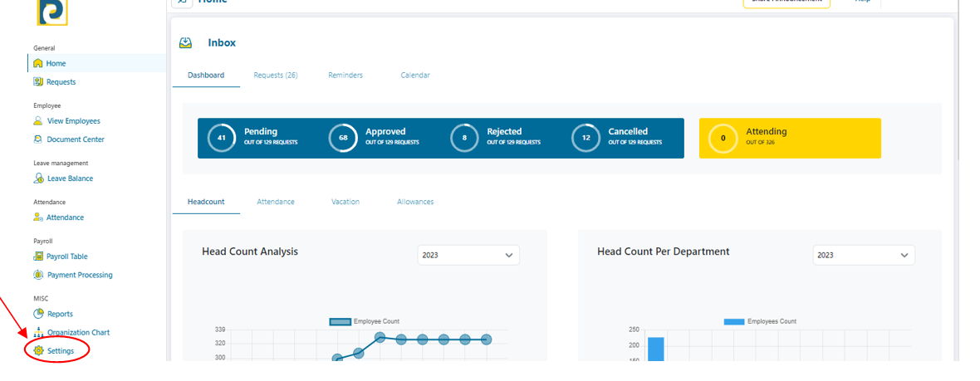
Task: Select the Headcount chart tab
Action: tap(206, 202)
